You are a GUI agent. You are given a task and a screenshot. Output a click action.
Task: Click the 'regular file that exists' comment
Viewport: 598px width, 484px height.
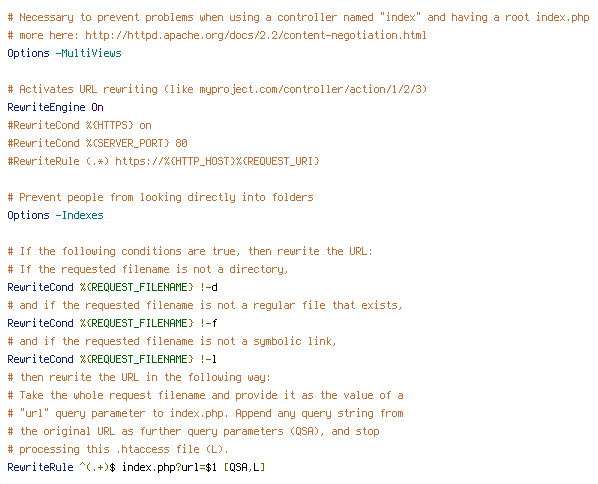click(205, 306)
